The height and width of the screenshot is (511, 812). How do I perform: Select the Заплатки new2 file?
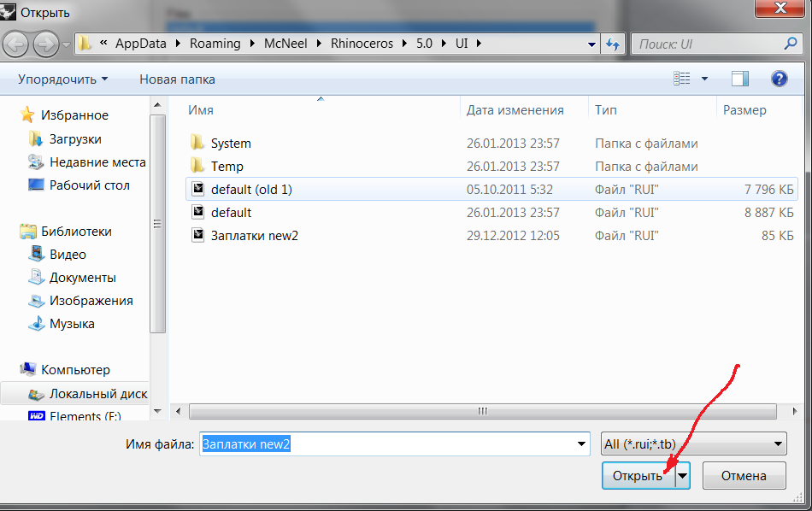pos(491,236)
